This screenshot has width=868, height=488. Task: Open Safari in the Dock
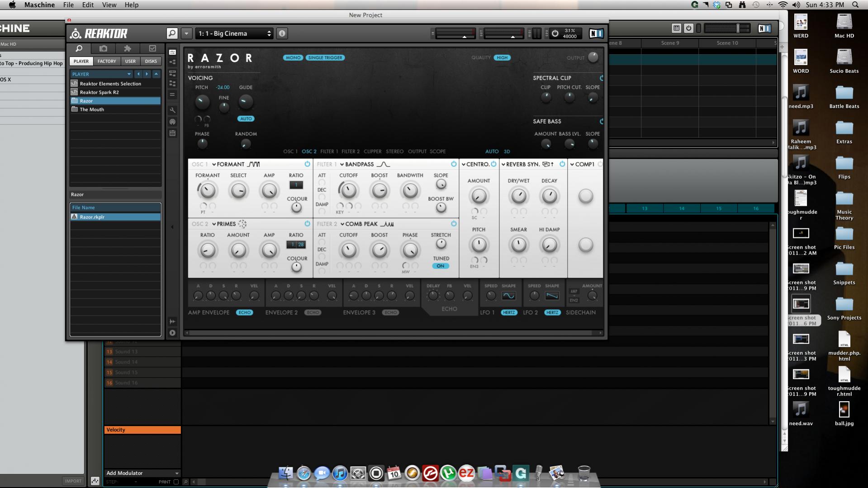point(304,473)
